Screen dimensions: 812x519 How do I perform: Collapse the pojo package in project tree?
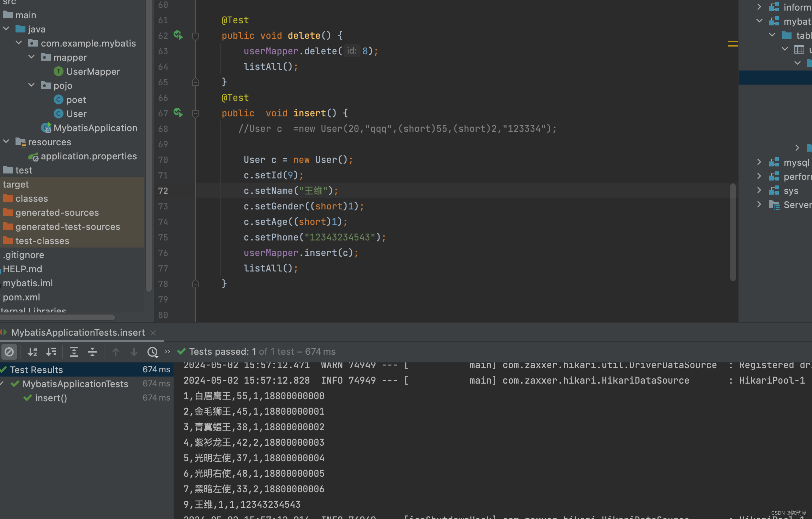click(x=31, y=85)
